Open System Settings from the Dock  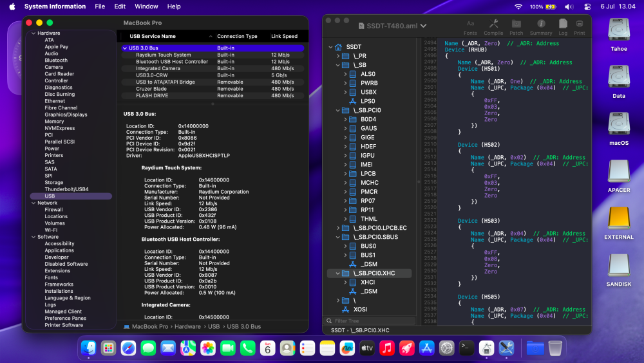(x=446, y=348)
